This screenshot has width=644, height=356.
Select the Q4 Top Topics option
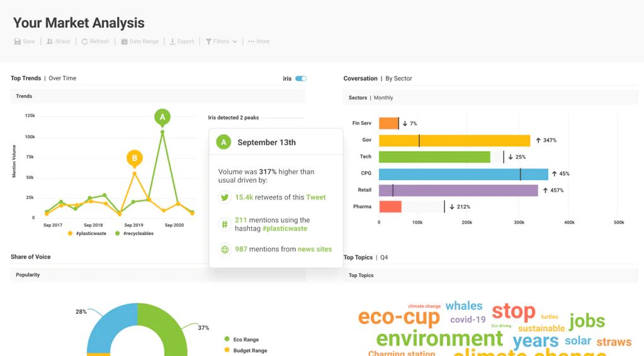tap(384, 257)
